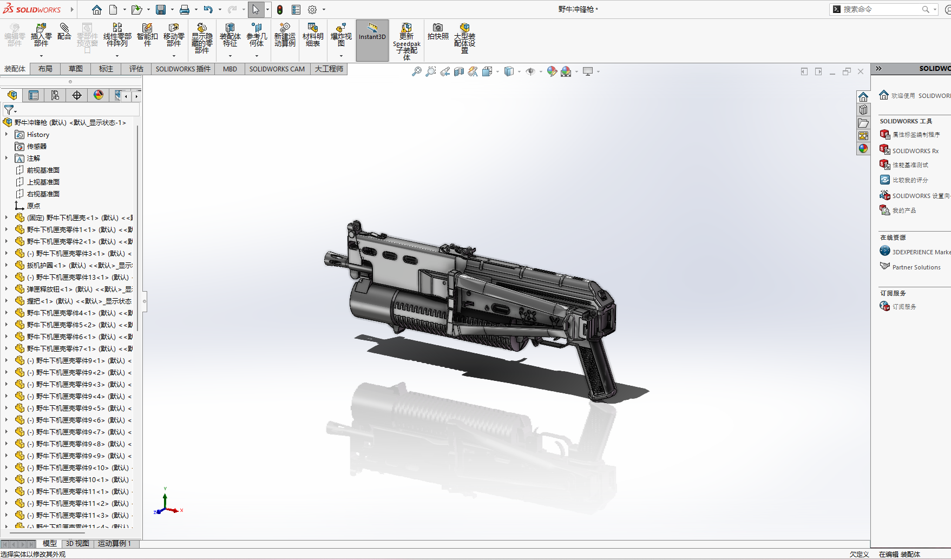Click Edit Appearance color ball icon
The height and width of the screenshot is (560, 951).
tap(552, 71)
